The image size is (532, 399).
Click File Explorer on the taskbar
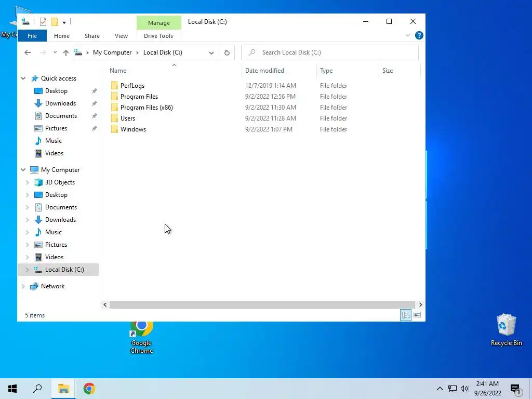pyautogui.click(x=63, y=389)
